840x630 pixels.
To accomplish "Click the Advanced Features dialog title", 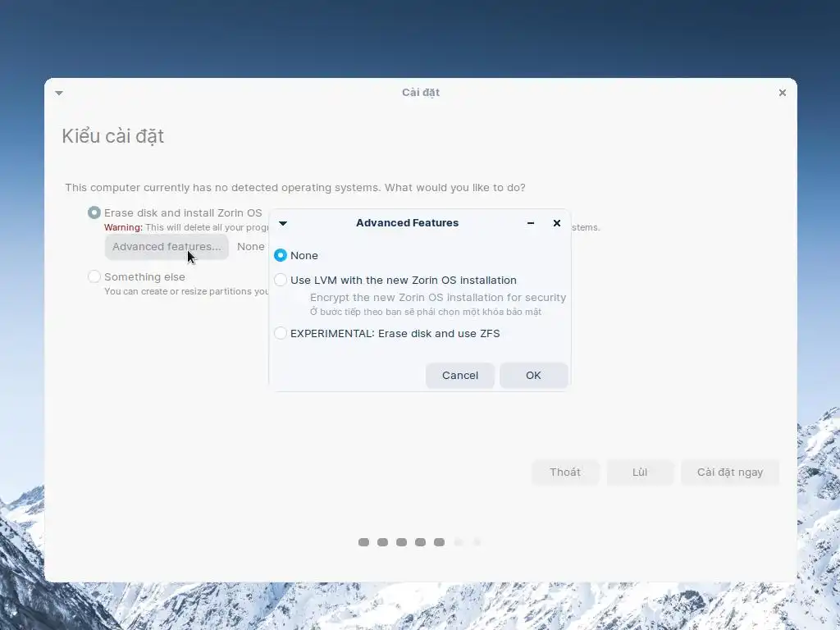I will (407, 223).
